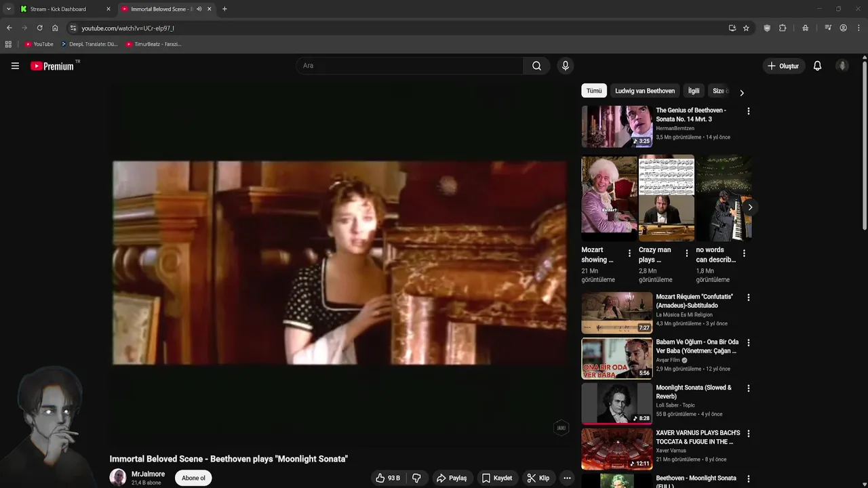Viewport: 868px width, 488px height.
Task: Open the tab search dropdown arrow
Action: (8, 9)
